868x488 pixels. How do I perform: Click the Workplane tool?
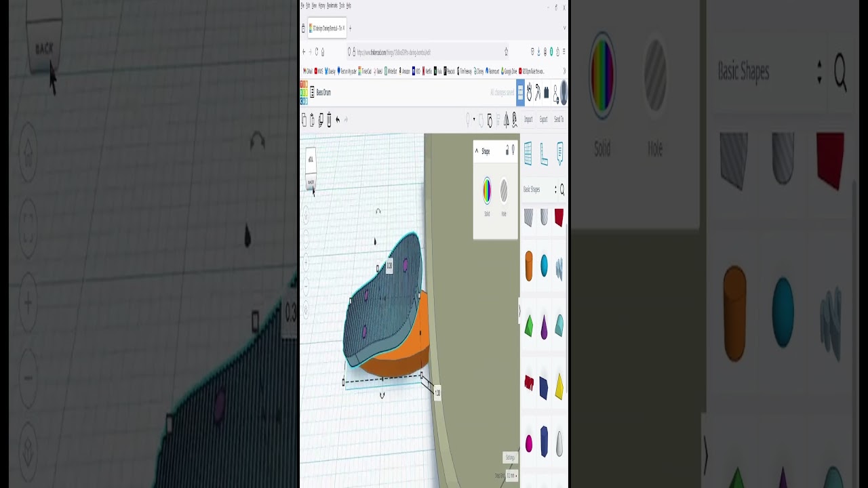(x=528, y=154)
